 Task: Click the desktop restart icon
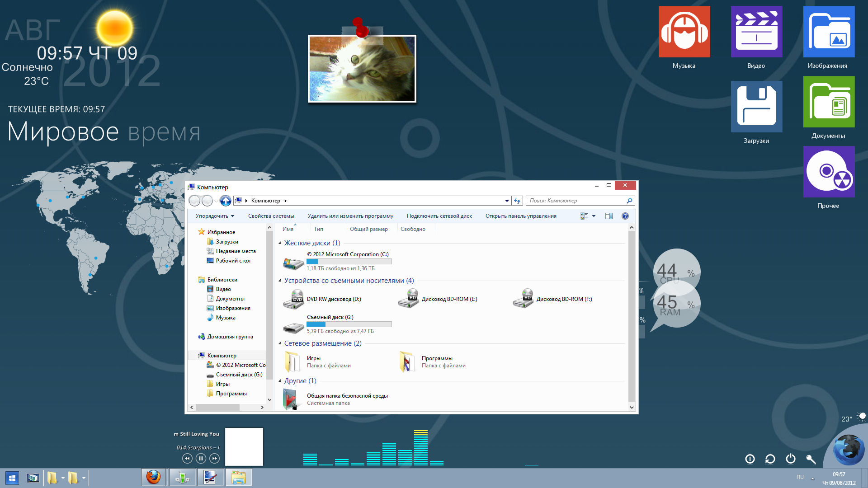click(770, 459)
